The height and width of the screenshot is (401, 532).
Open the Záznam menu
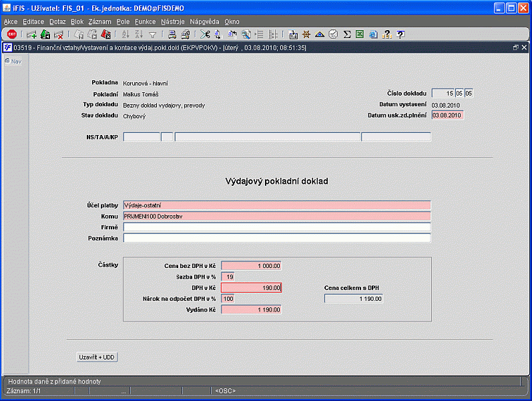(x=99, y=21)
